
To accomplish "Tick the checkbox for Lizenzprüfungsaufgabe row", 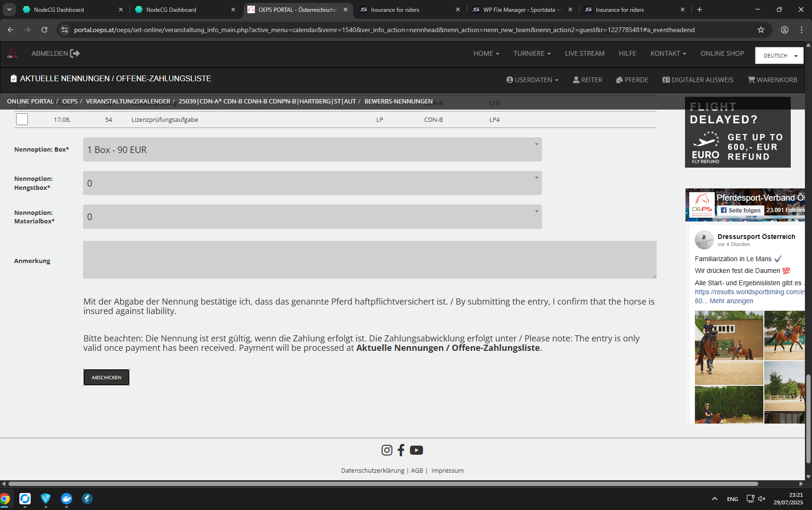I will tap(22, 119).
